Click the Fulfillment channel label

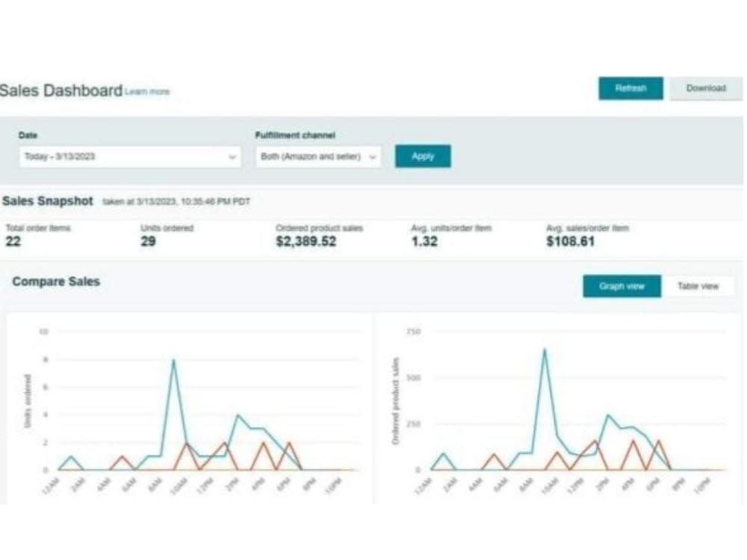click(x=295, y=135)
